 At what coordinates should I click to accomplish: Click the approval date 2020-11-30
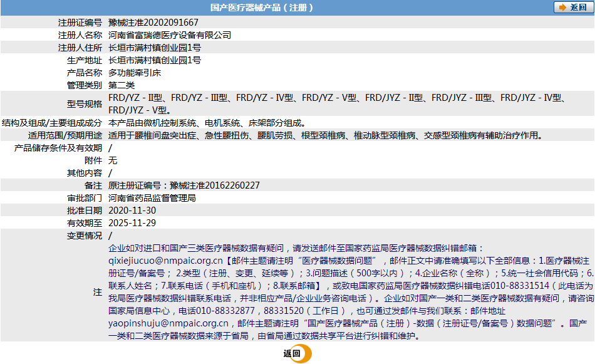(132, 211)
